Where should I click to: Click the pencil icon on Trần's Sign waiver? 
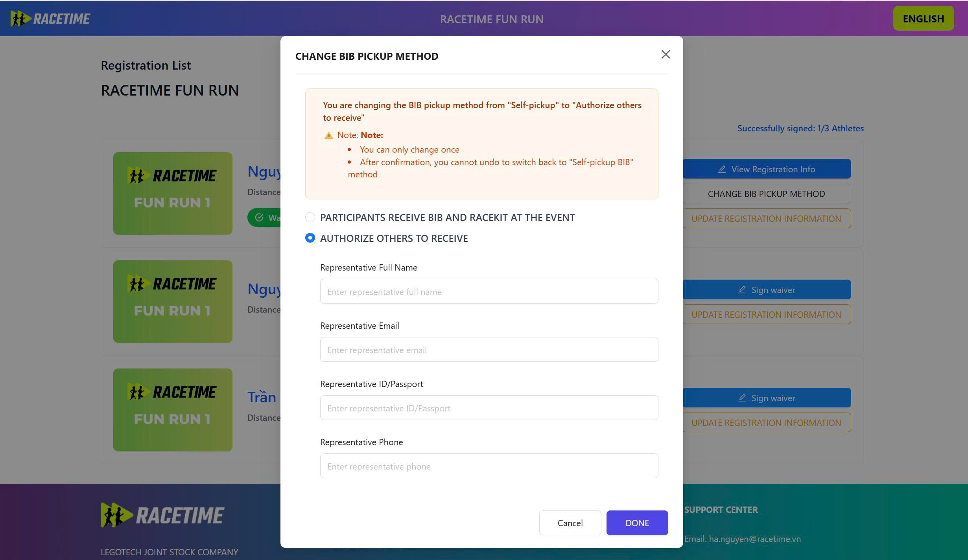[x=742, y=398]
